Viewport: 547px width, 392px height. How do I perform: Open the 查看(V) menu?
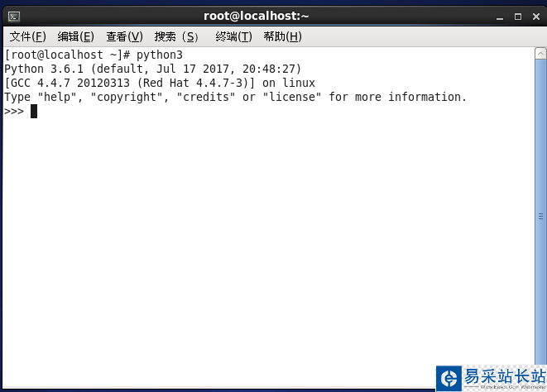[124, 36]
